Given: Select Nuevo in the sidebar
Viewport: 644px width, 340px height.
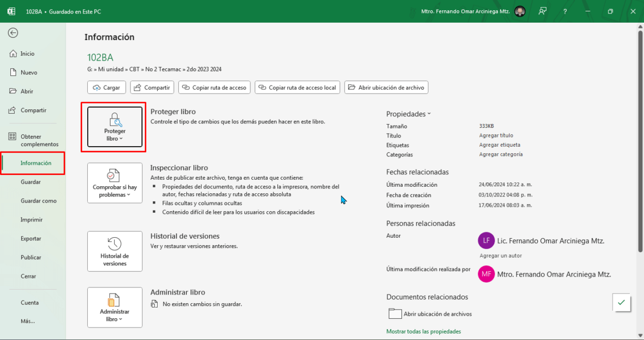Looking at the screenshot, I should (x=29, y=73).
